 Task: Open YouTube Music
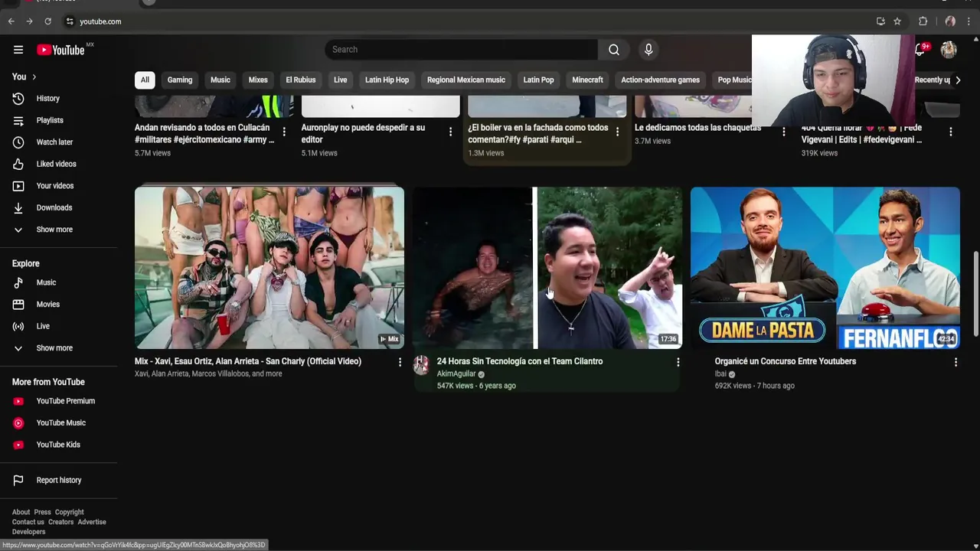point(58,422)
